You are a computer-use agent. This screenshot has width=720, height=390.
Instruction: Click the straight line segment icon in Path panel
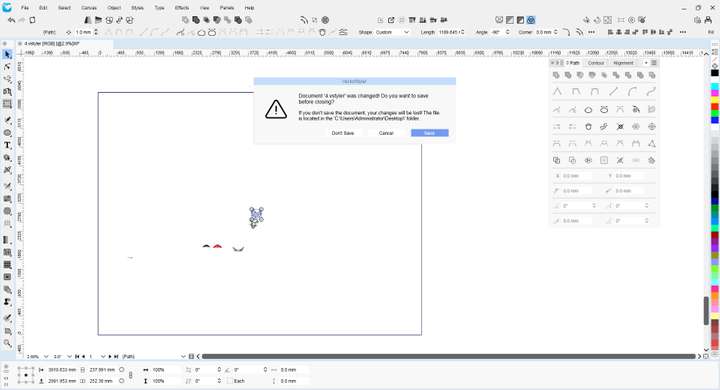click(x=613, y=91)
